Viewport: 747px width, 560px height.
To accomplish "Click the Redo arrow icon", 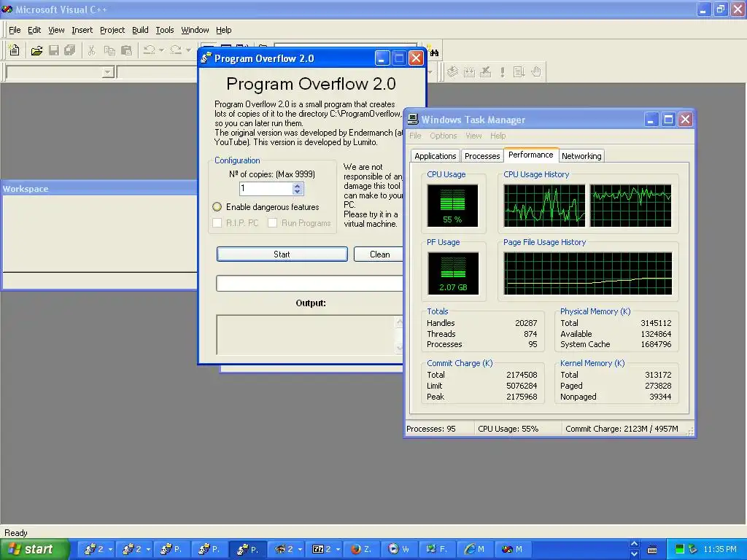I will pyautogui.click(x=176, y=50).
